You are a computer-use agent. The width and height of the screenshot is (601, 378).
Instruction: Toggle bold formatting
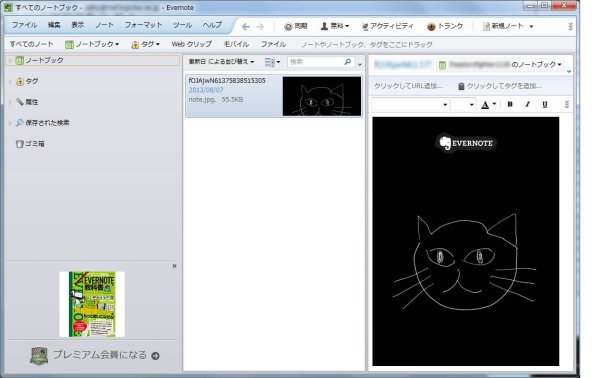510,104
